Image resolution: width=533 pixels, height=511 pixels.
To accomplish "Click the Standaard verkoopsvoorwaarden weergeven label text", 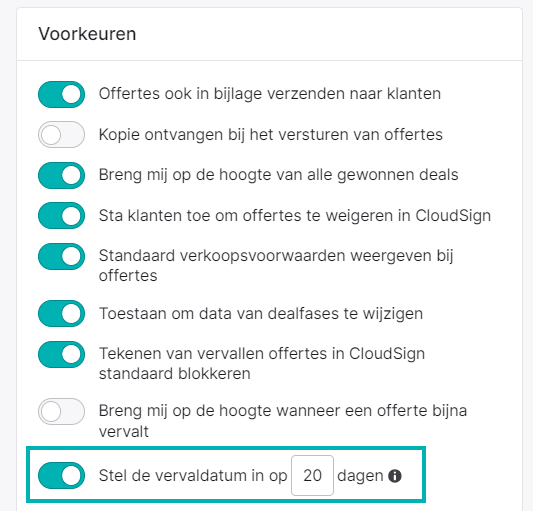I will 276,266.
